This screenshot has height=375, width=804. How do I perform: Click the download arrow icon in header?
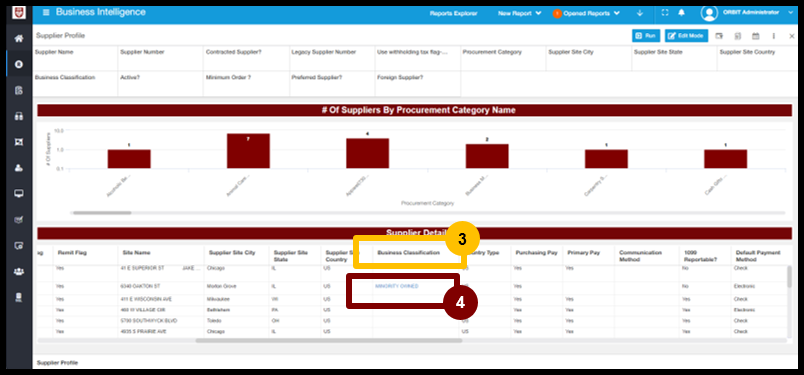pyautogui.click(x=640, y=13)
